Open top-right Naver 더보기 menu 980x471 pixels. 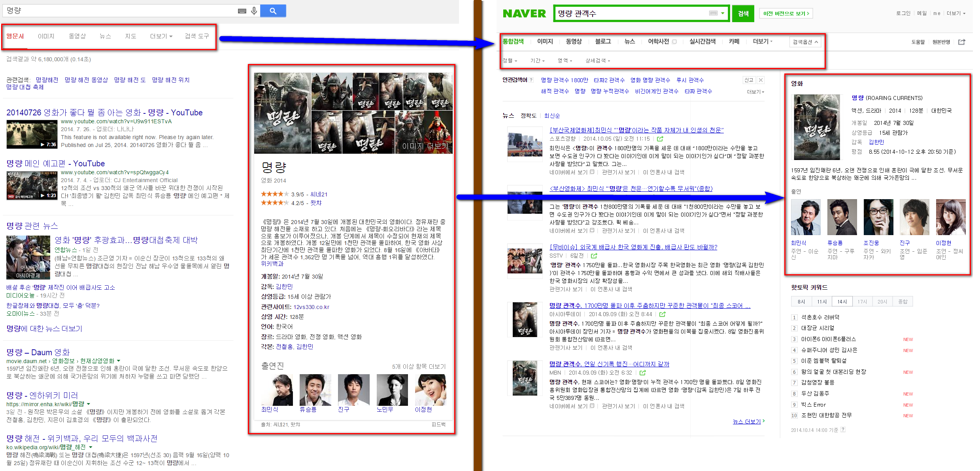coord(956,13)
